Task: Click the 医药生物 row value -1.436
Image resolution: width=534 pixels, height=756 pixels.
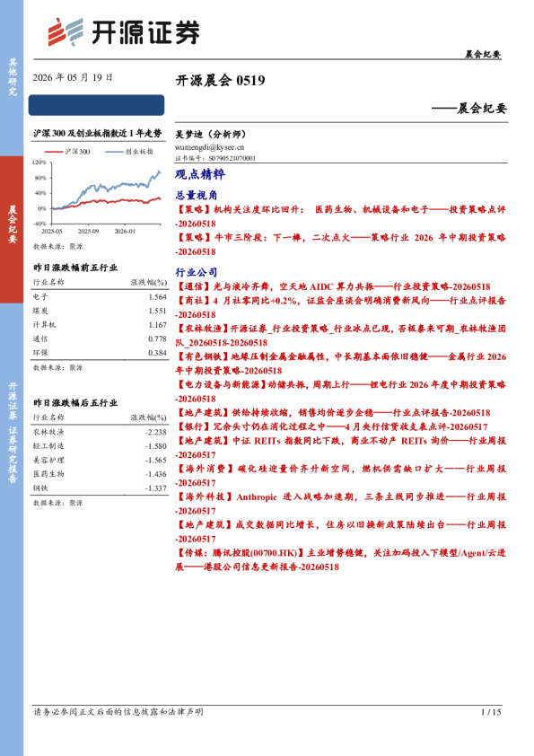Action: pyautogui.click(x=156, y=474)
